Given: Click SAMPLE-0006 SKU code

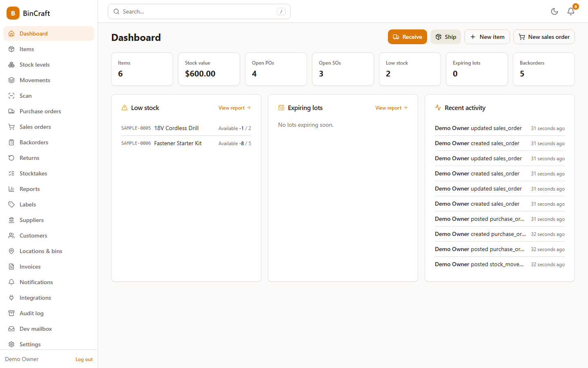Looking at the screenshot, I should [136, 143].
